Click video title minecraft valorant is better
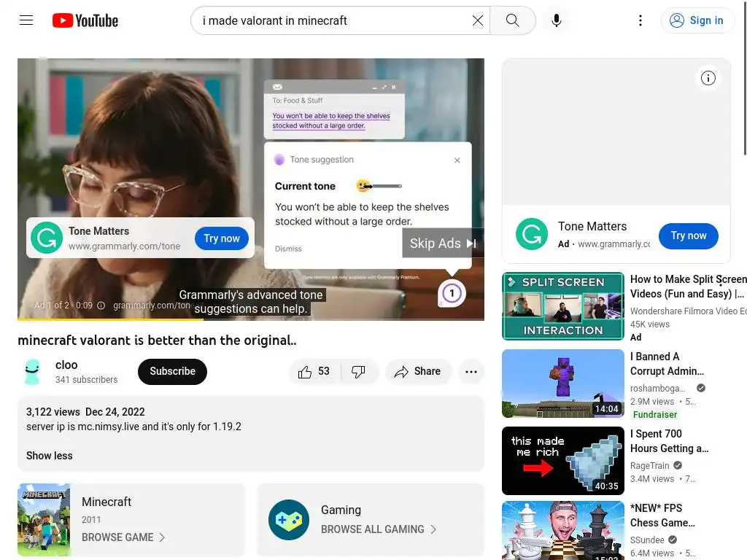747x560 pixels. [x=157, y=341]
